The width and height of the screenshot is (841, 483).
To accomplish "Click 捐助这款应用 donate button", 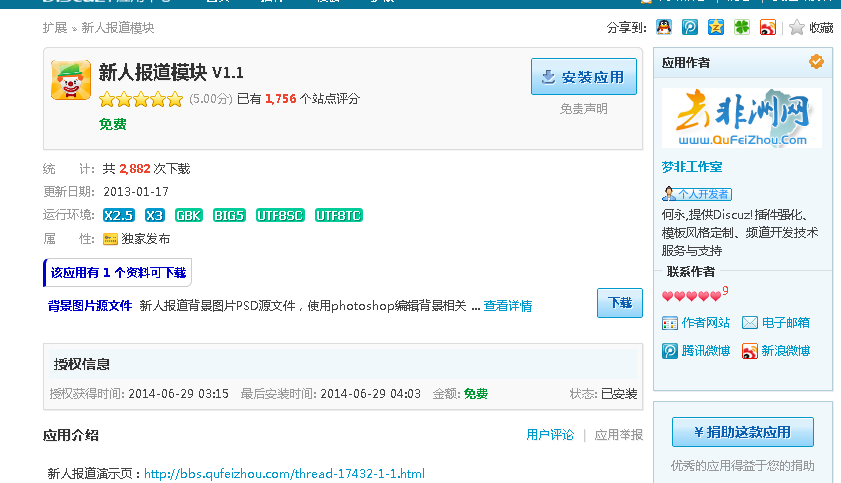I will 742,432.
